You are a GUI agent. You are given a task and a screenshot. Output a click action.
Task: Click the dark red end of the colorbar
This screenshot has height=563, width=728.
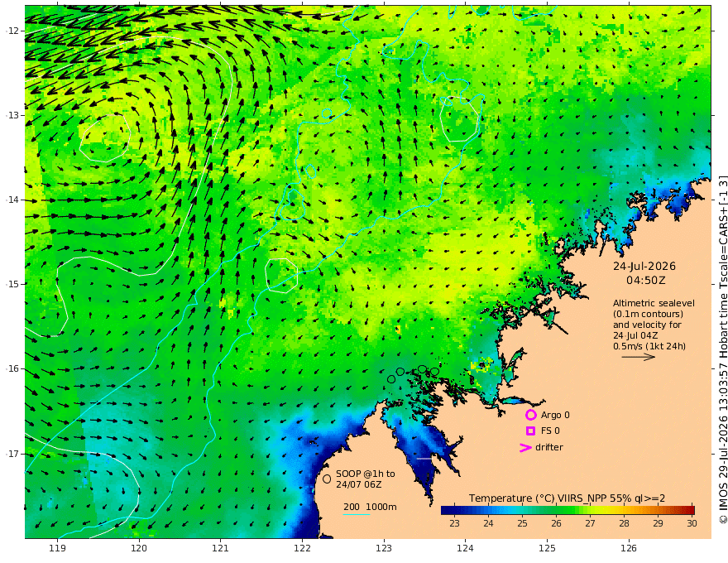[x=691, y=510]
